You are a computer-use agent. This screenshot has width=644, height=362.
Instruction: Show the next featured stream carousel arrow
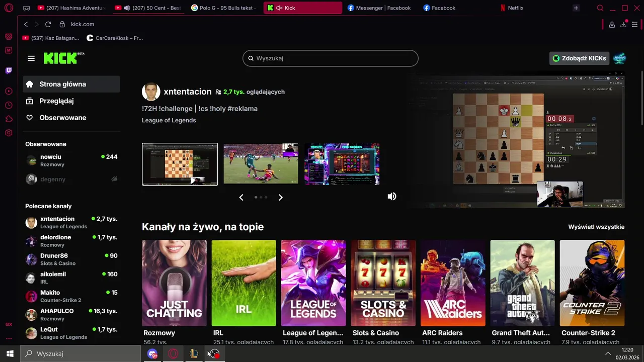(x=281, y=198)
